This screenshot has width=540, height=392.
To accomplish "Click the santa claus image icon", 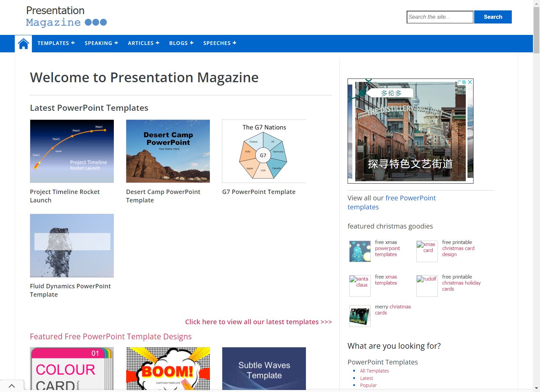I will [360, 286].
